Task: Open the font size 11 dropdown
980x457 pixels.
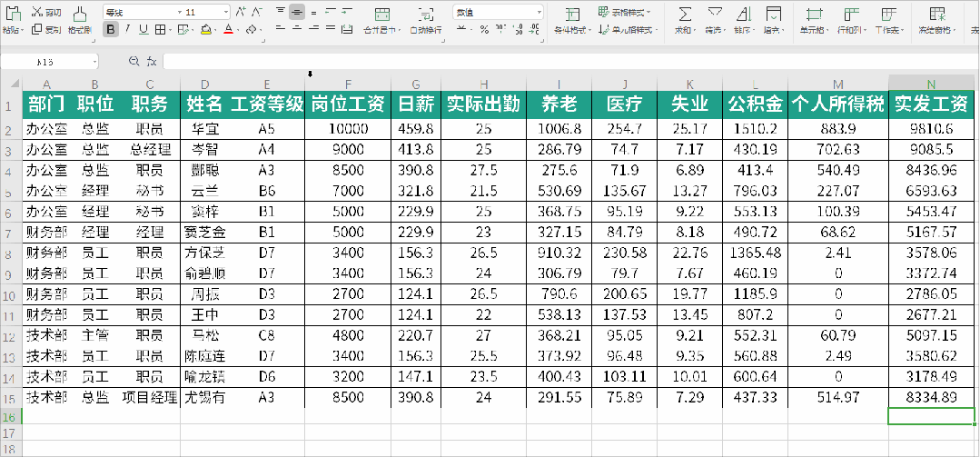Action: pyautogui.click(x=225, y=12)
